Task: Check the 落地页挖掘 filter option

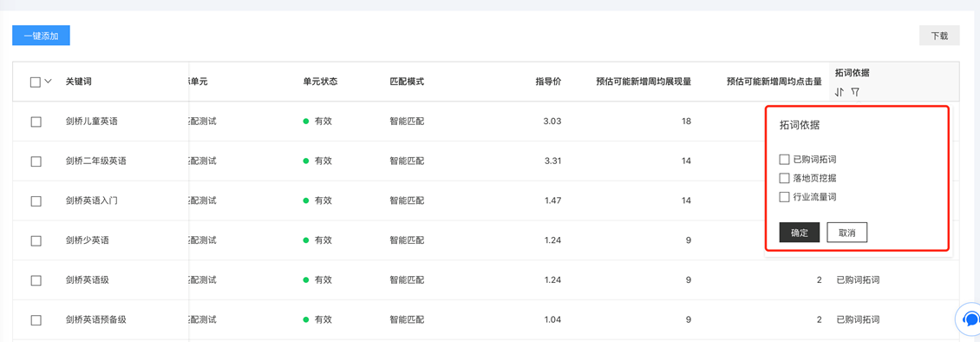Action: pos(784,178)
